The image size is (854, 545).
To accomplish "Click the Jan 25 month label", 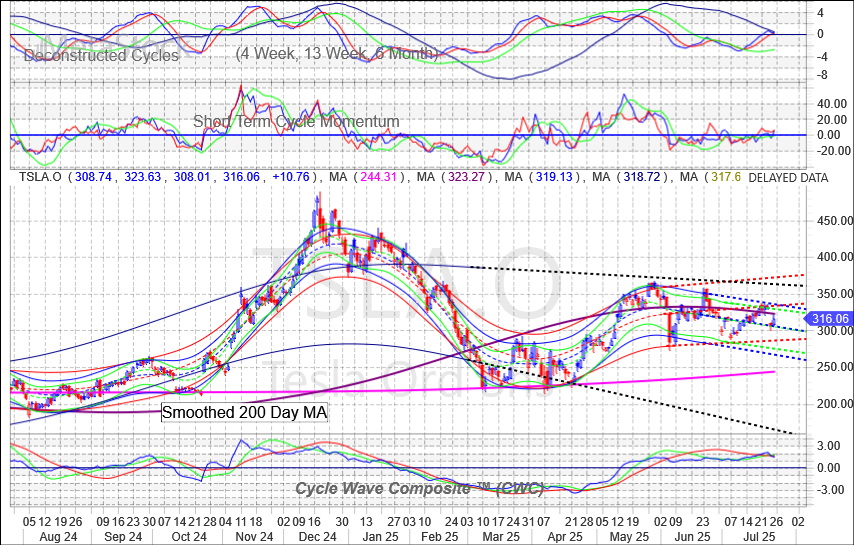I will (x=380, y=536).
